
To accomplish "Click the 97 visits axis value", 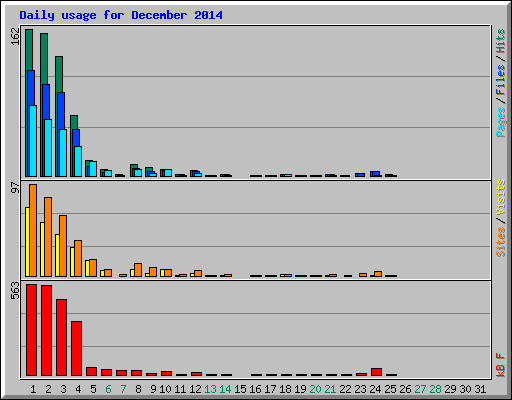I will (16, 188).
